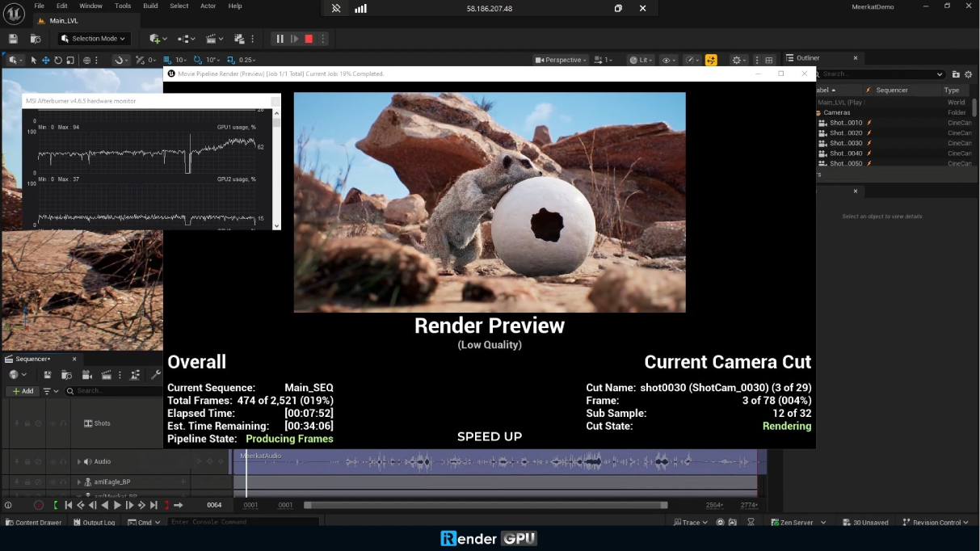The height and width of the screenshot is (551, 980).
Task: Click the Sequencer play reverse button
Action: (104, 505)
